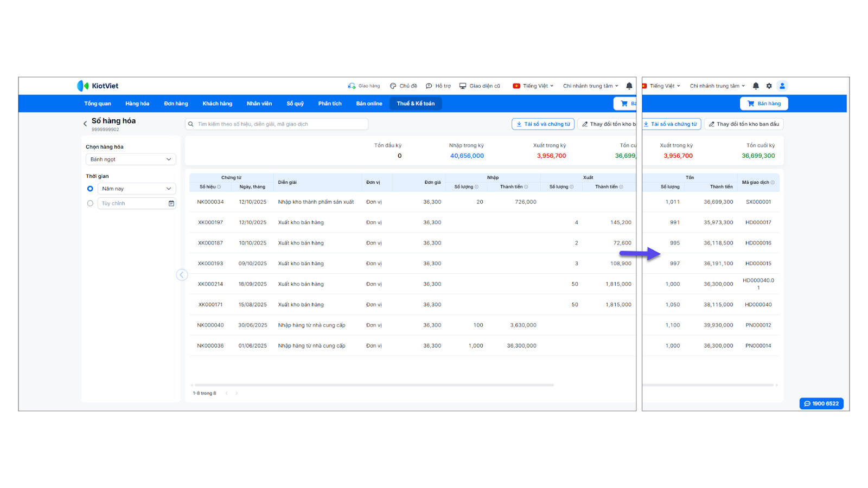Click the user account avatar icon
The image size is (868, 488).
(x=782, y=86)
